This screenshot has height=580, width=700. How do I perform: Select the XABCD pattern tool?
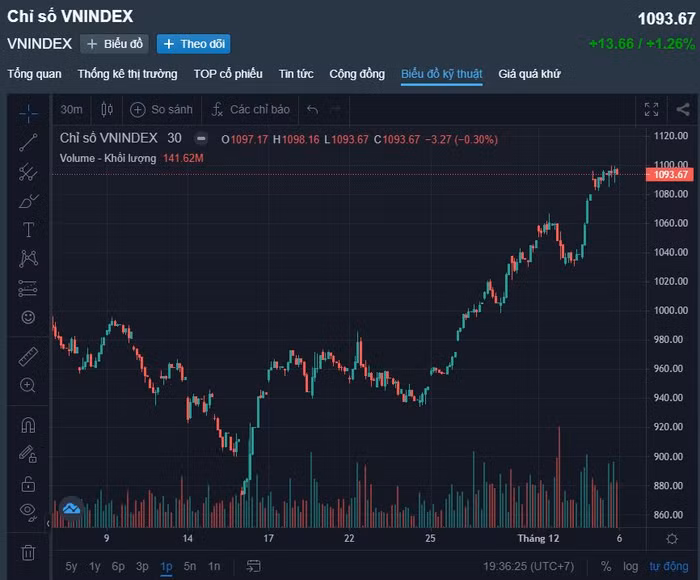click(x=28, y=259)
